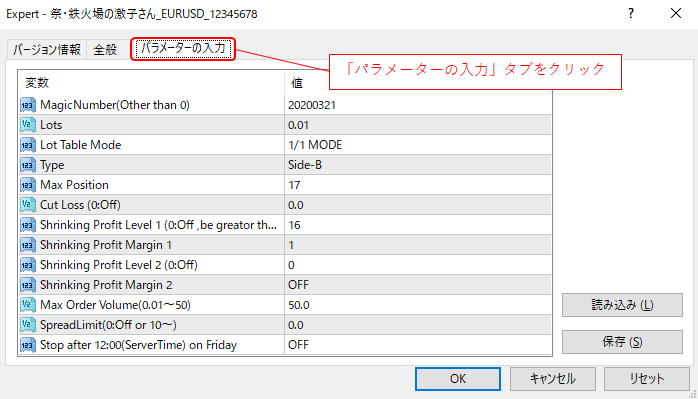Click the double-type icon next to Lots

[28, 125]
